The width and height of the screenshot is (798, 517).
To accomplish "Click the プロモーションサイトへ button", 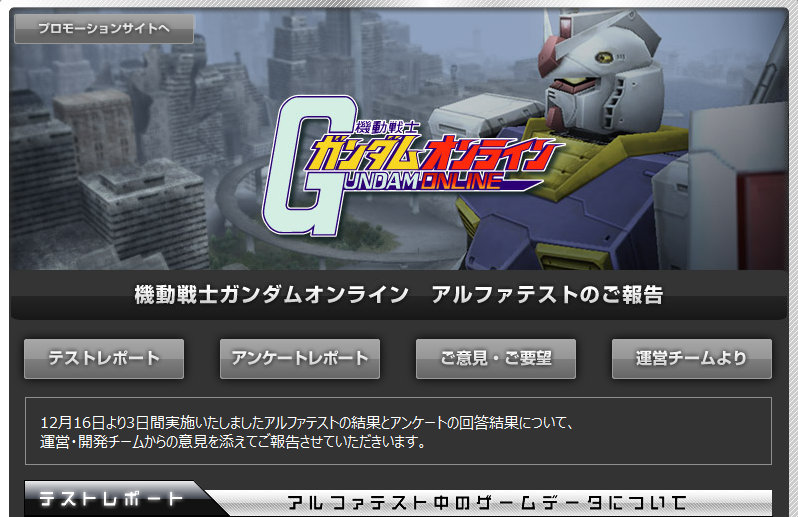I will tap(103, 29).
